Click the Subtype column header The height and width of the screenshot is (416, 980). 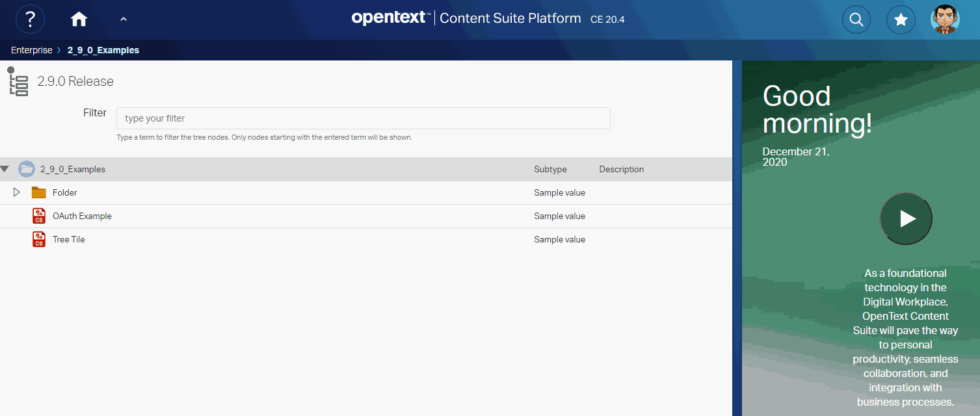[x=550, y=169]
